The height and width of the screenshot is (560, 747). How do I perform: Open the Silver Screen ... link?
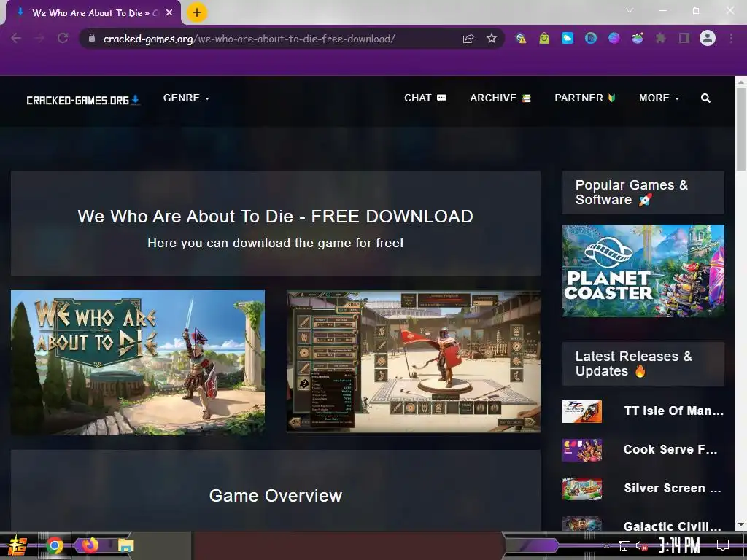coord(673,488)
